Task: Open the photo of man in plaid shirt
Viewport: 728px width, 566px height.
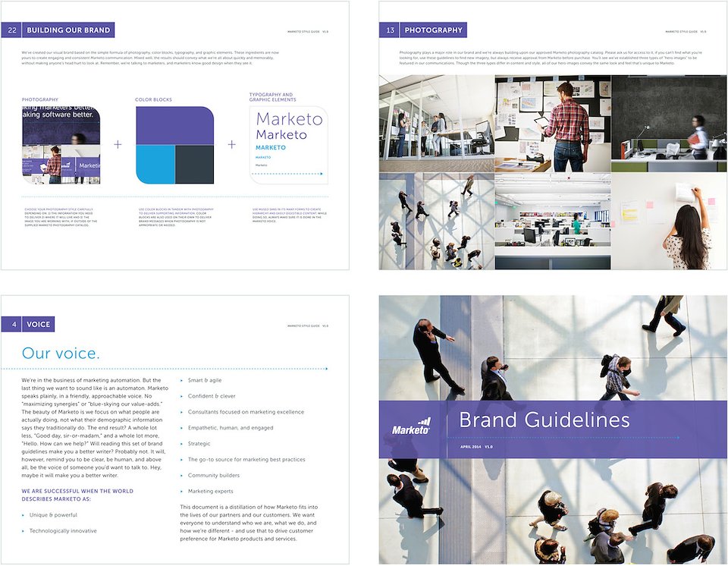Action: coord(553,124)
